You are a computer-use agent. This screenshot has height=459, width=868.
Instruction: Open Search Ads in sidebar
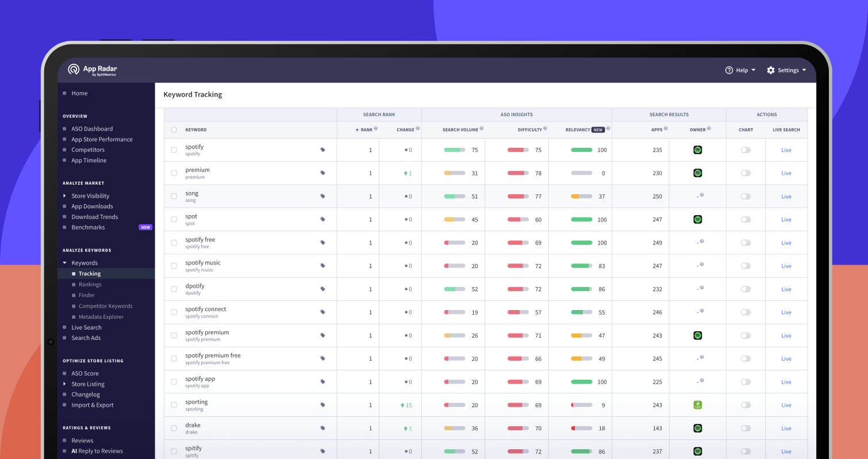[x=86, y=338]
